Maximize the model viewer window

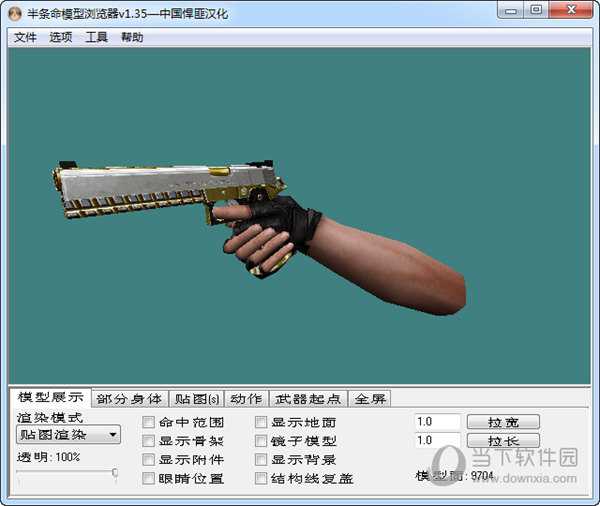[536, 10]
